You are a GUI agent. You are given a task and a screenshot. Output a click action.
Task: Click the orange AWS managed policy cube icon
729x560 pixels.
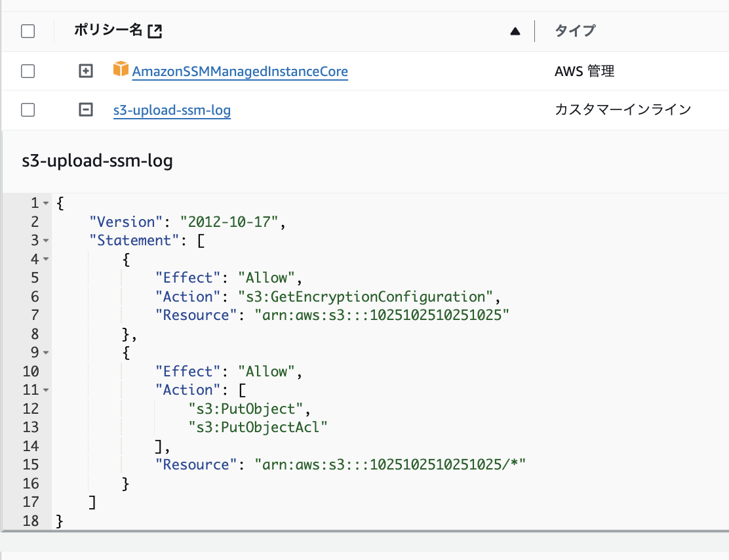pos(121,69)
